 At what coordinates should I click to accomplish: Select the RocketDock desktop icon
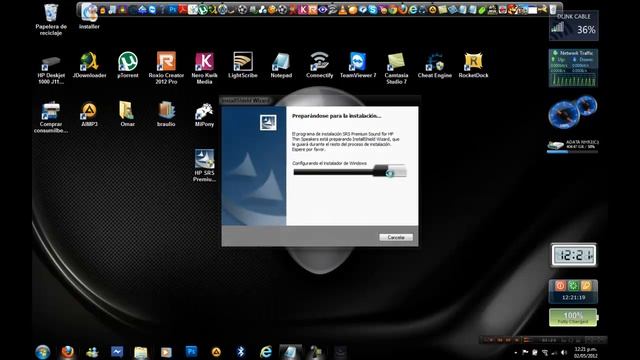(x=473, y=65)
